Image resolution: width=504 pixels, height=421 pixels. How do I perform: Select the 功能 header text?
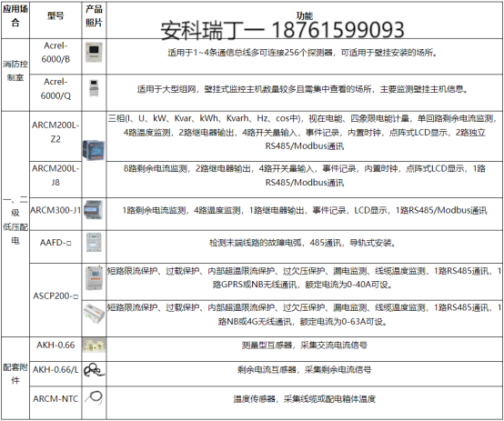[x=304, y=15]
